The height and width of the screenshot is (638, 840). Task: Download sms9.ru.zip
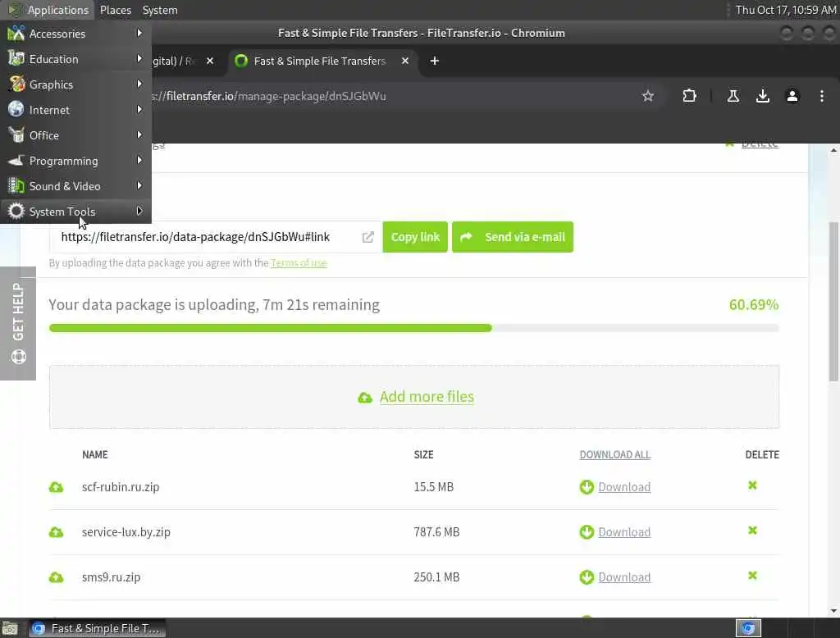coord(624,577)
